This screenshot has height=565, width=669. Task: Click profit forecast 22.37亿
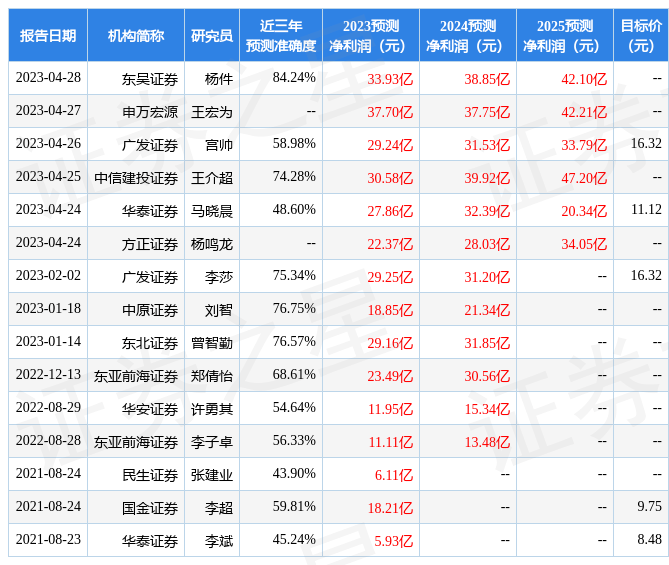(x=390, y=244)
